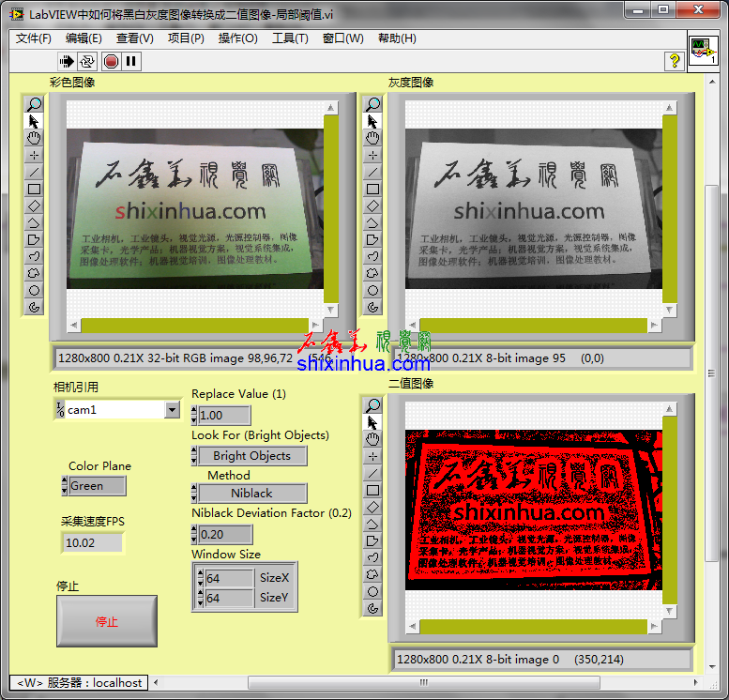
Task: Open the 文件(F) menu
Action: click(x=34, y=38)
